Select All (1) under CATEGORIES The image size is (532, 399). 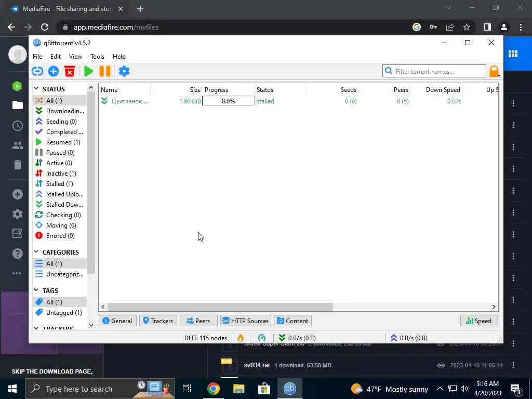[x=60, y=263]
